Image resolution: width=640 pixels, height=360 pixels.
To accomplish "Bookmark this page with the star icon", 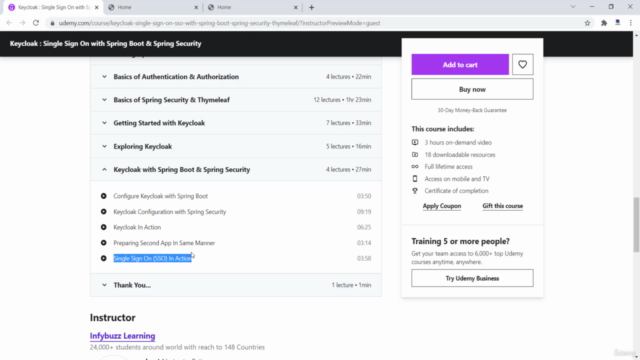I will pos(587,23).
